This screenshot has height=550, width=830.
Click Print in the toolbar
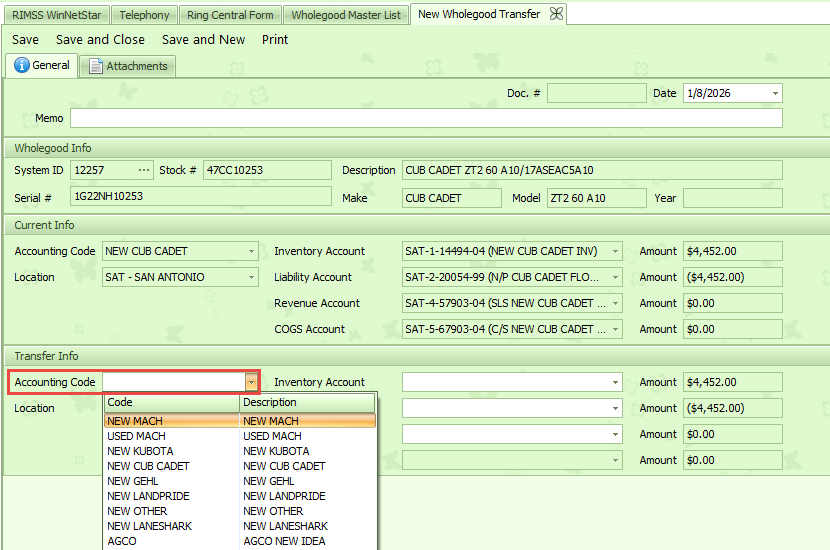click(275, 40)
